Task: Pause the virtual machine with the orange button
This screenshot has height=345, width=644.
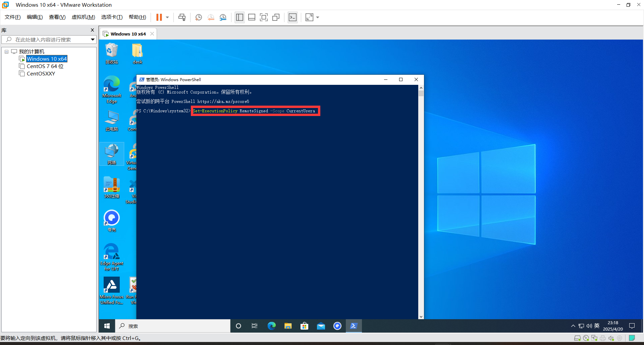Action: click(159, 17)
